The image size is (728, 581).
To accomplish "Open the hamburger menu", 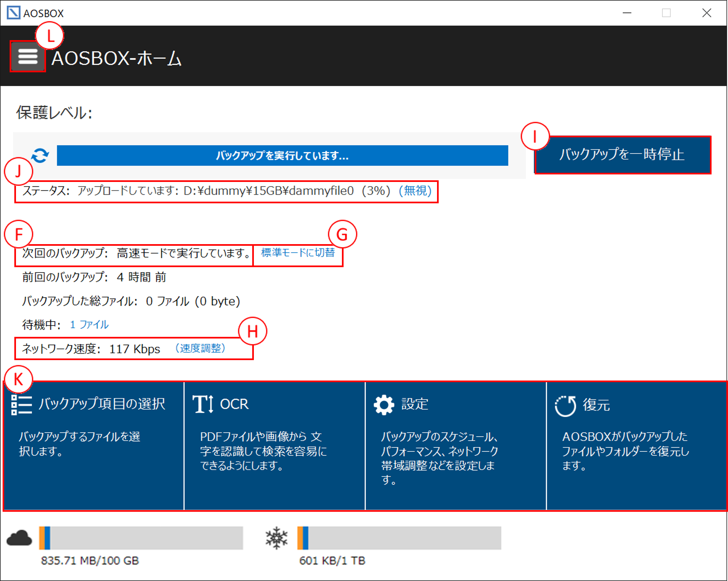I will (28, 56).
